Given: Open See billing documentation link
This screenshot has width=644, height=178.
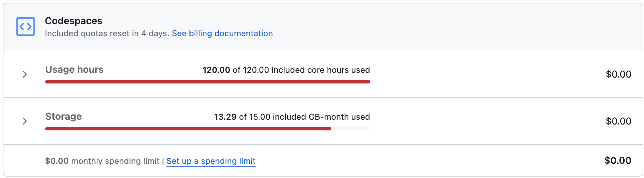Looking at the screenshot, I should [x=222, y=33].
